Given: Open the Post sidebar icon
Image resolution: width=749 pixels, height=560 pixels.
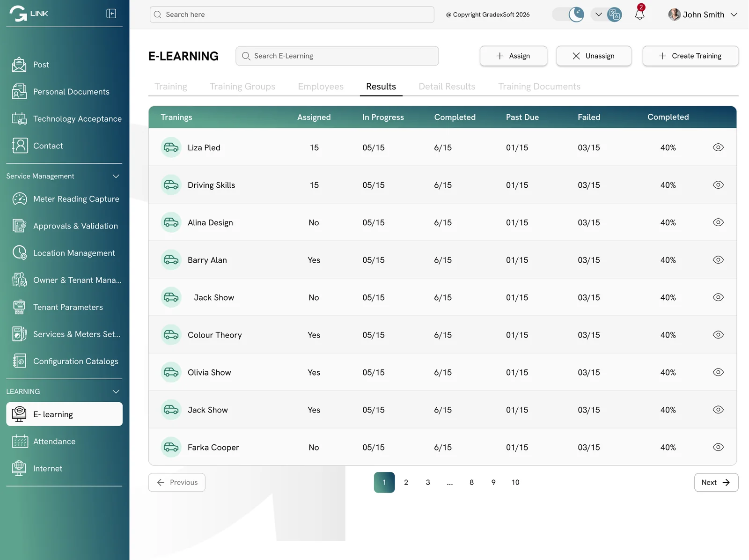Looking at the screenshot, I should 19,65.
